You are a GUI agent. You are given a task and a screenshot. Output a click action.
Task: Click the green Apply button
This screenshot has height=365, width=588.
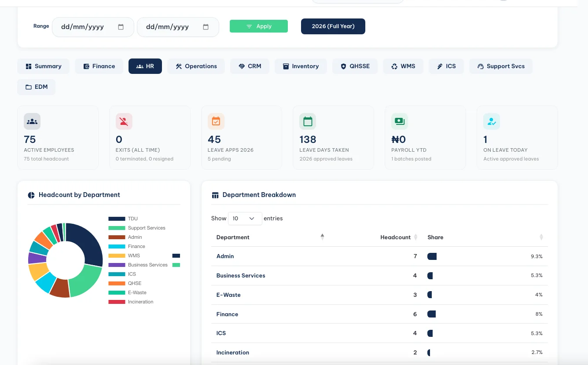(259, 26)
